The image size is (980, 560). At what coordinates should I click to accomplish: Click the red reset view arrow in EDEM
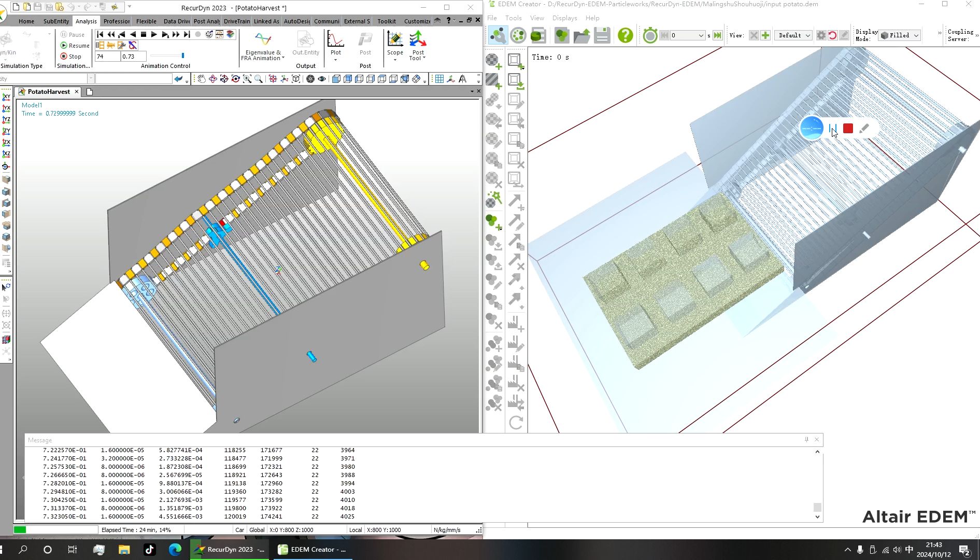pos(832,35)
